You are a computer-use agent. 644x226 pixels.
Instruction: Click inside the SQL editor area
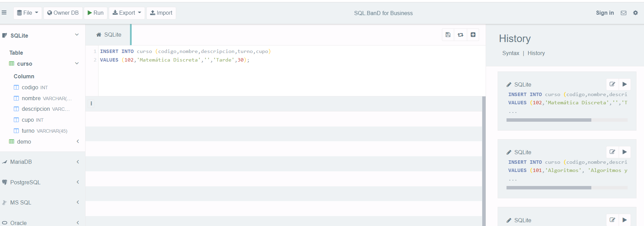click(292, 71)
